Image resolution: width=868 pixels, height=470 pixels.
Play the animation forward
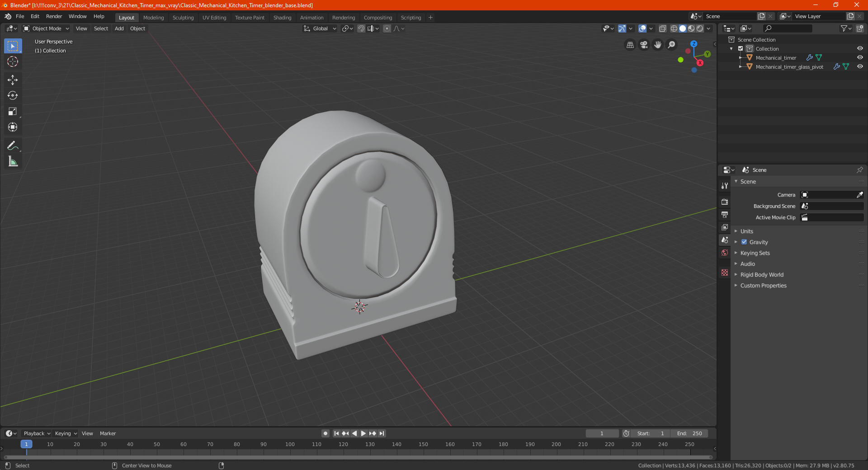coord(363,433)
